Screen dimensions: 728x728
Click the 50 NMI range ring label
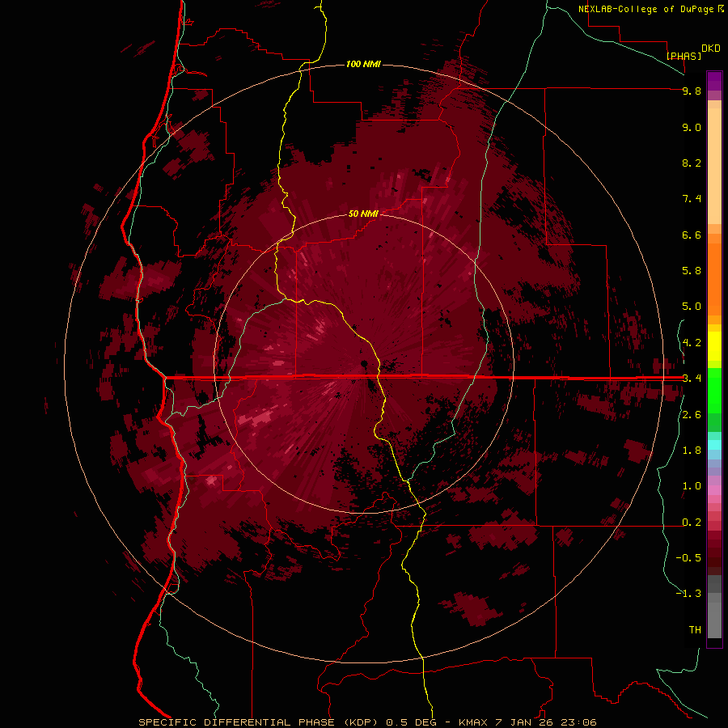[x=363, y=214]
